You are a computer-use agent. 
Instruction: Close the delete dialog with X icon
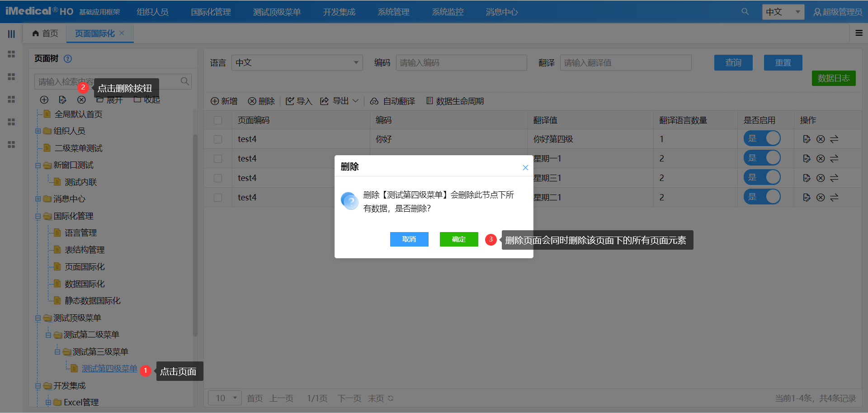[x=525, y=167]
